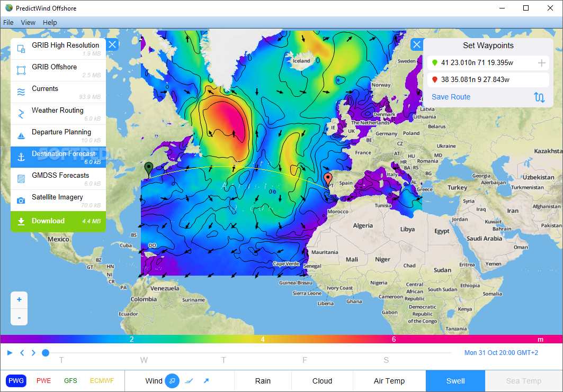
Task: Reverse the route with the swap arrows icon
Action: pyautogui.click(x=539, y=97)
